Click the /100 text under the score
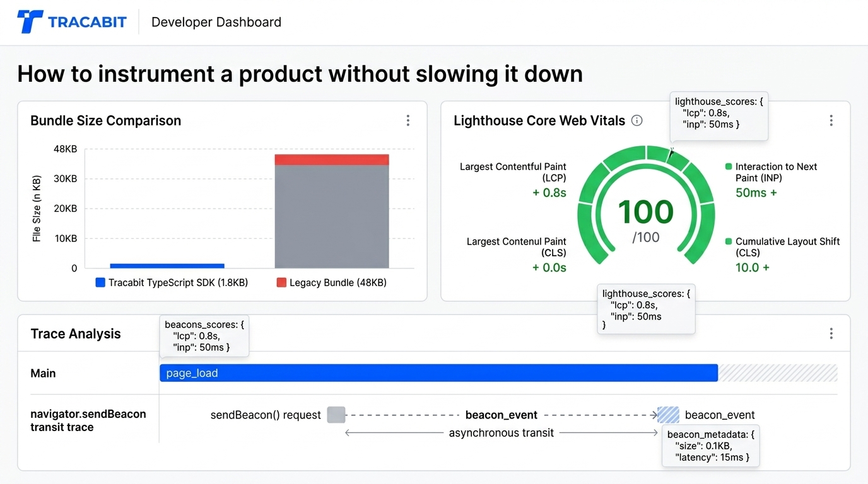 click(646, 238)
